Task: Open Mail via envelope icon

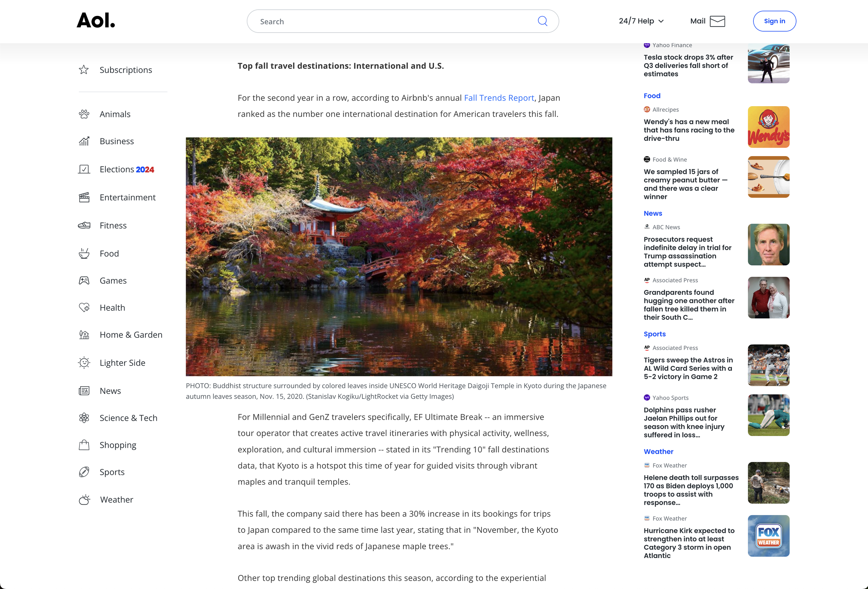Action: point(717,21)
